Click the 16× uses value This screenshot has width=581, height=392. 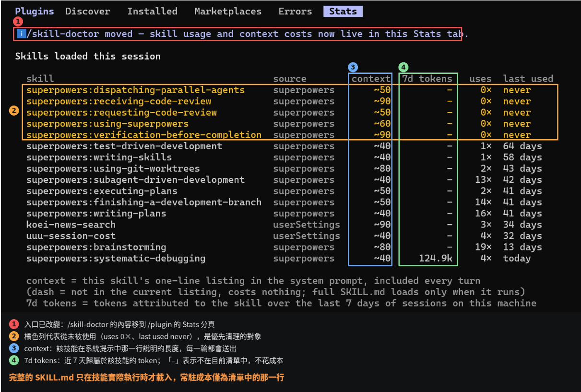[x=483, y=214]
